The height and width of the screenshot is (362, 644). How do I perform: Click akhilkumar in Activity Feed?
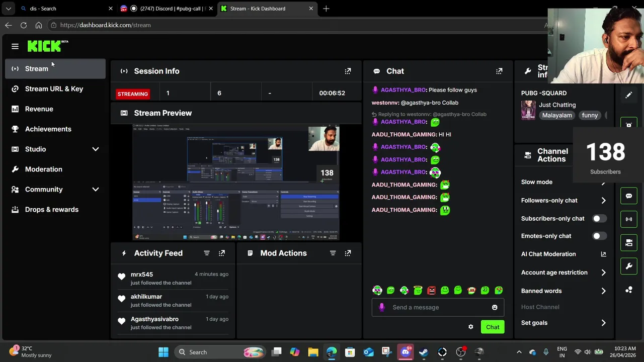click(x=146, y=297)
